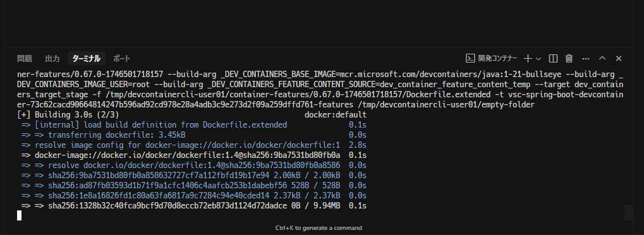Create a new terminal with plus icon
The height and width of the screenshot is (235, 644).
click(528, 58)
